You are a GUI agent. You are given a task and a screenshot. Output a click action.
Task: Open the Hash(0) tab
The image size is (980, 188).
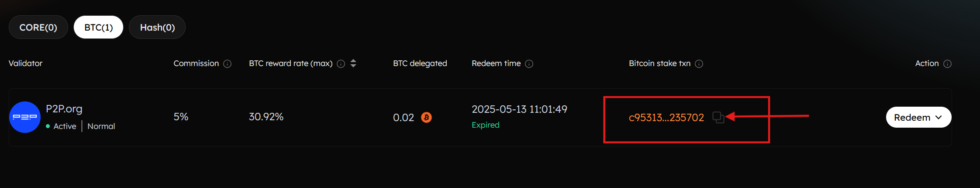pos(157,27)
